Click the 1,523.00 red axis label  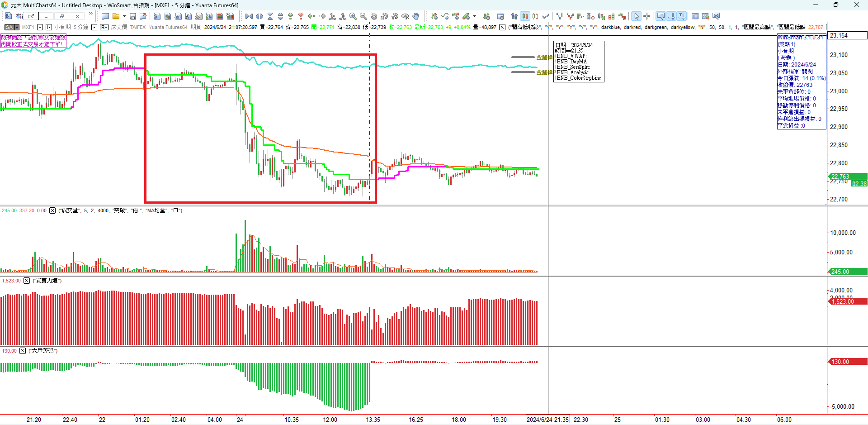tap(848, 301)
